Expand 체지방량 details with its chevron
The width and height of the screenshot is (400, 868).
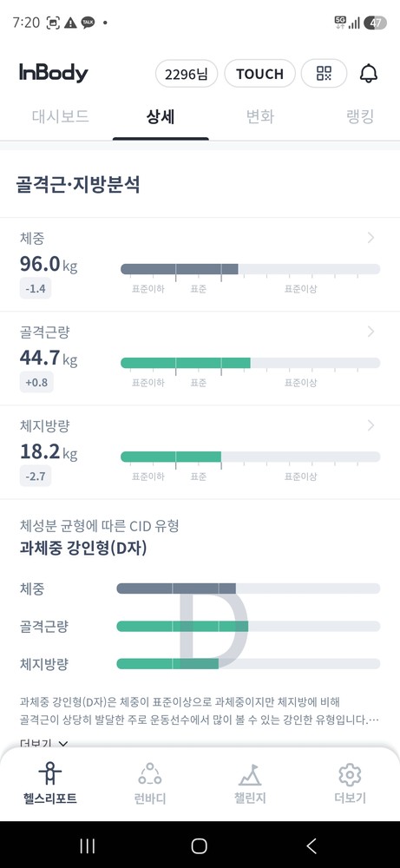370,425
